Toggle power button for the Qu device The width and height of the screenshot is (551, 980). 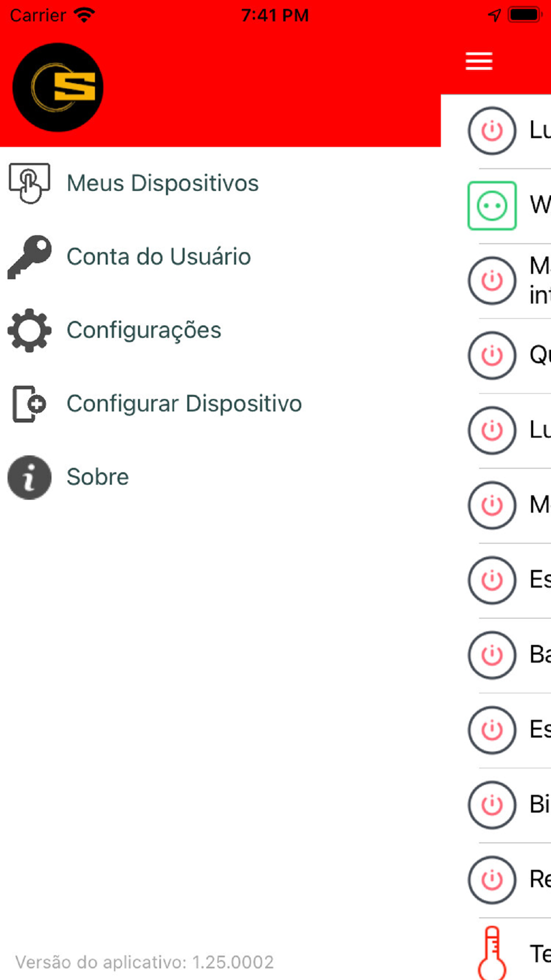pyautogui.click(x=491, y=355)
